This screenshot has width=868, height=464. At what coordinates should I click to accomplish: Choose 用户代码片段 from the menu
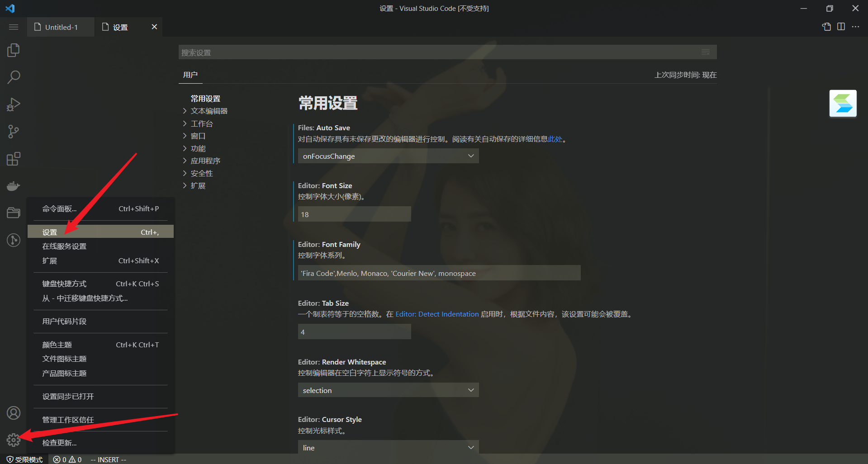[100, 321]
